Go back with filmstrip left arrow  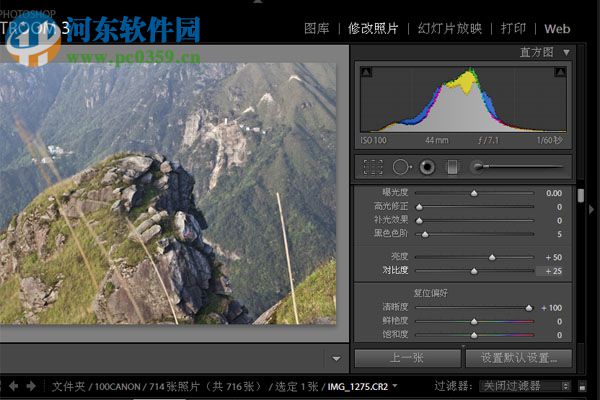[13, 386]
